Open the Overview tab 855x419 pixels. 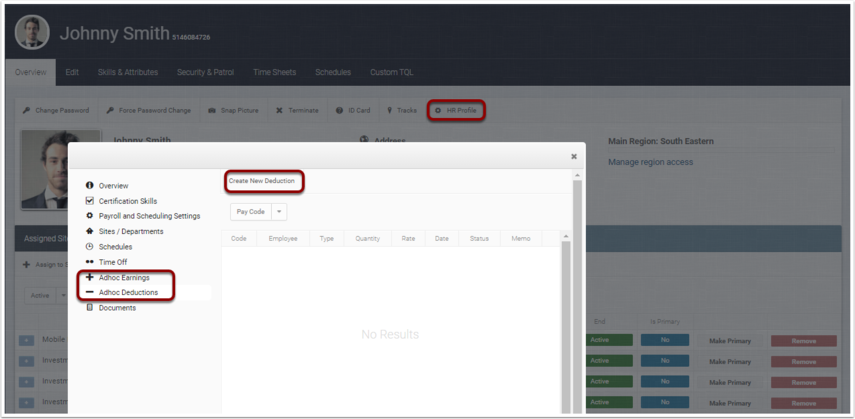pos(31,72)
